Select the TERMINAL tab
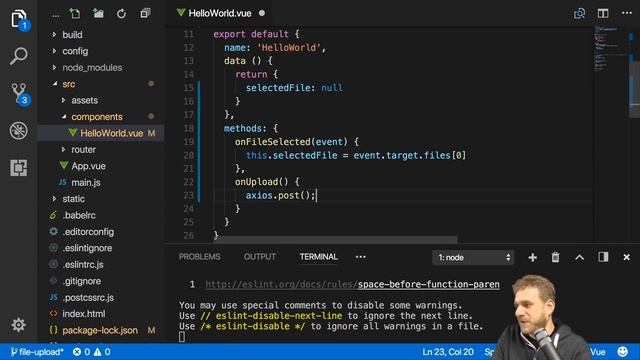 pos(318,257)
